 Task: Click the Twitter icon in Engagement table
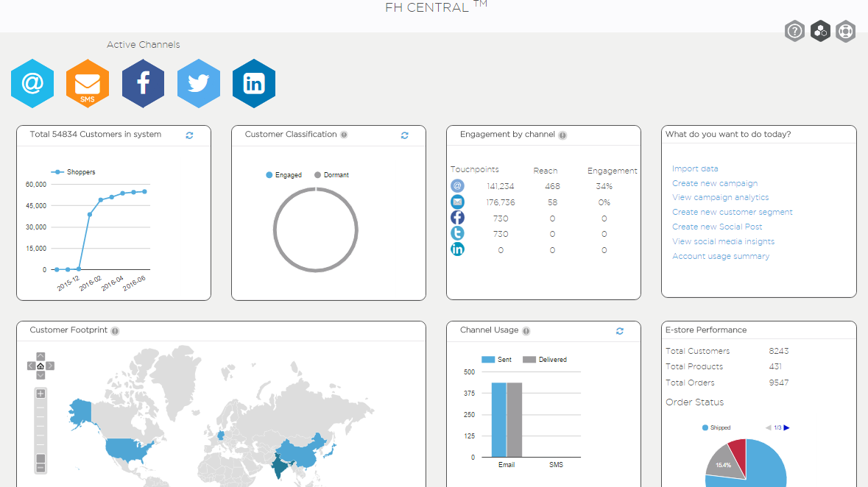457,233
